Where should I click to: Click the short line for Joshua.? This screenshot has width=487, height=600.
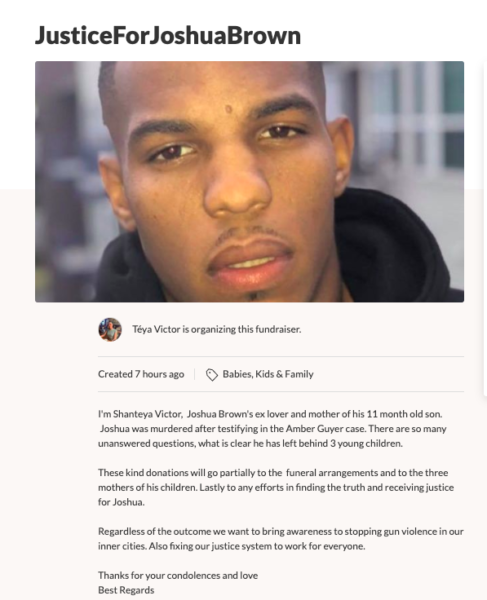pos(121,502)
